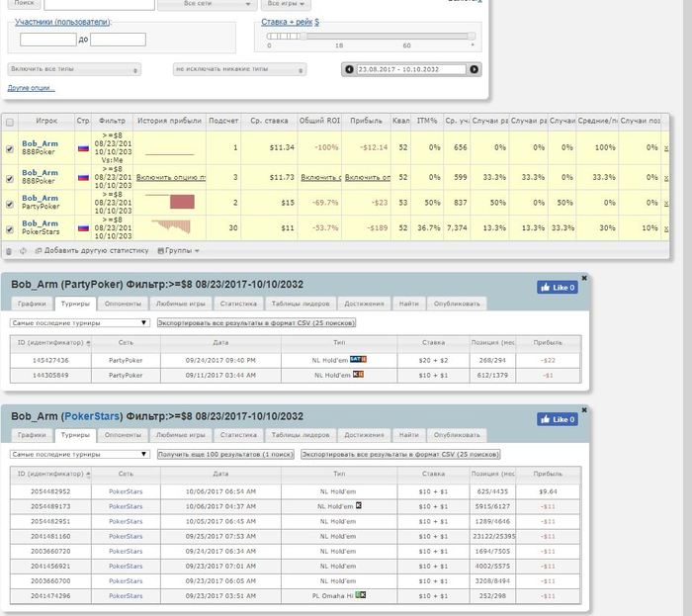
Task: Click the "Включить опцию" link in the Общий ROI column
Action: click(x=321, y=177)
